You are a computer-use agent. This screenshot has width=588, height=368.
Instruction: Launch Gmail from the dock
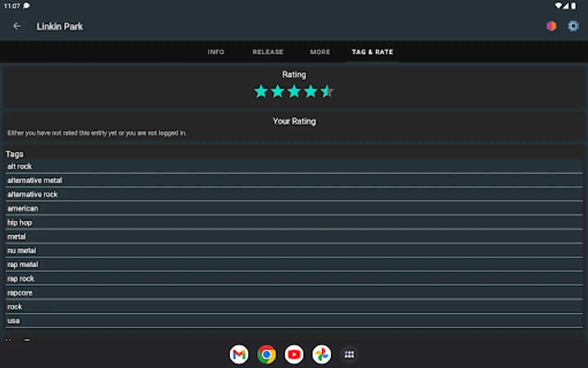[239, 355]
